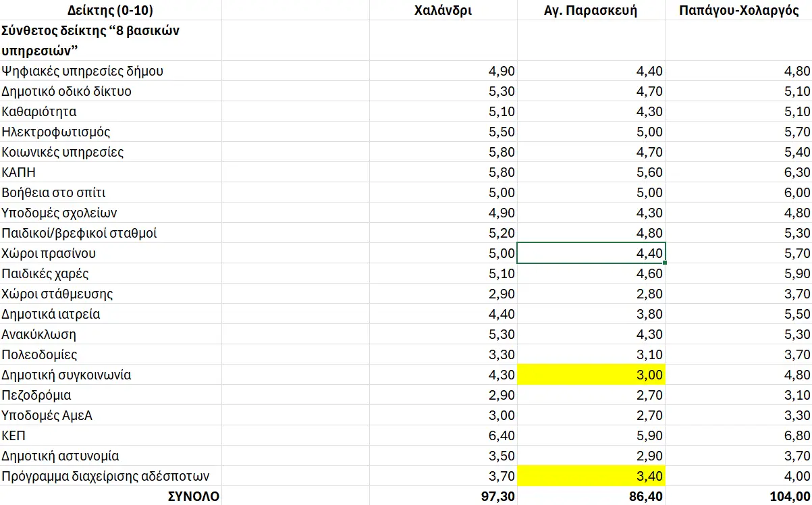This screenshot has height=505, width=812.
Task: Click the fill handle of the selected cell
Action: [665, 263]
